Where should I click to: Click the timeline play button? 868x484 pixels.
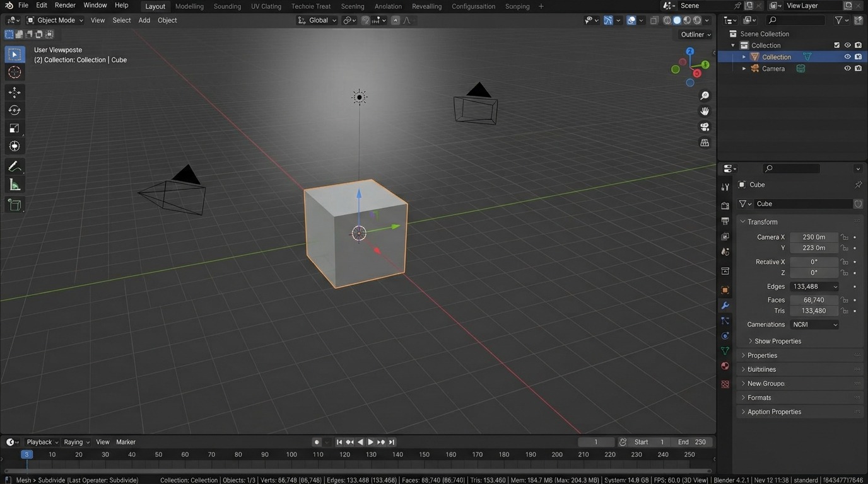point(370,442)
